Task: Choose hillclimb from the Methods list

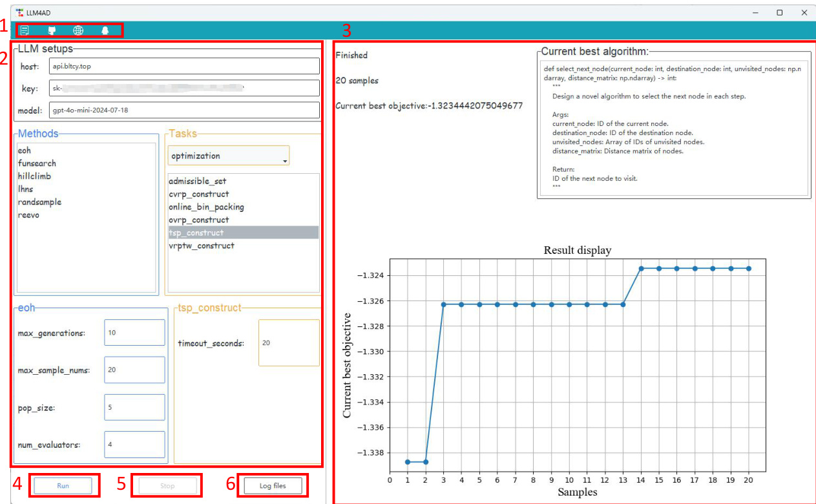Action: 35,176
